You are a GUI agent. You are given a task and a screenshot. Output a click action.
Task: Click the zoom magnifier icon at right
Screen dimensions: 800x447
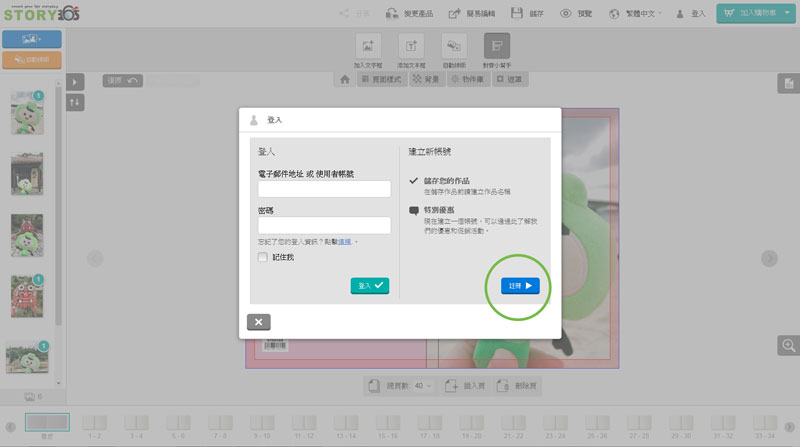tap(788, 345)
